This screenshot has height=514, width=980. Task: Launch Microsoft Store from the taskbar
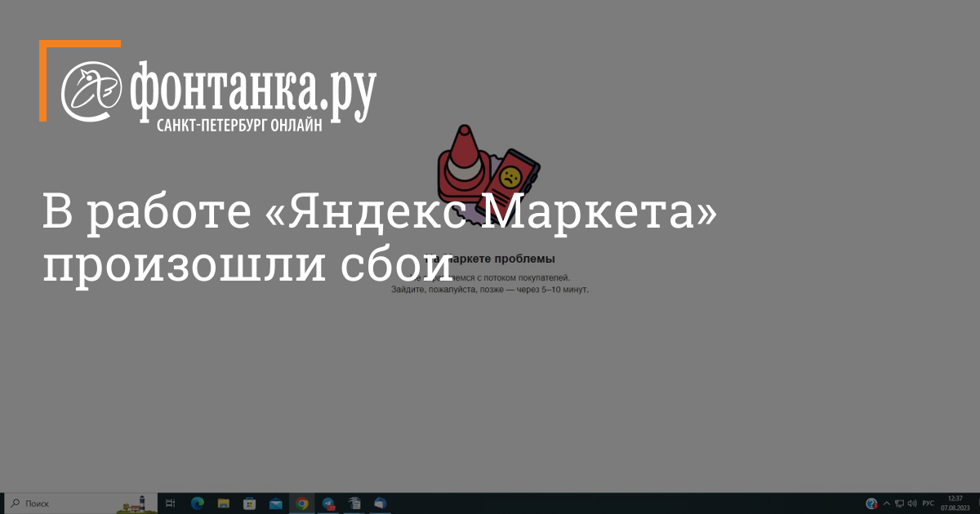pos(250,503)
